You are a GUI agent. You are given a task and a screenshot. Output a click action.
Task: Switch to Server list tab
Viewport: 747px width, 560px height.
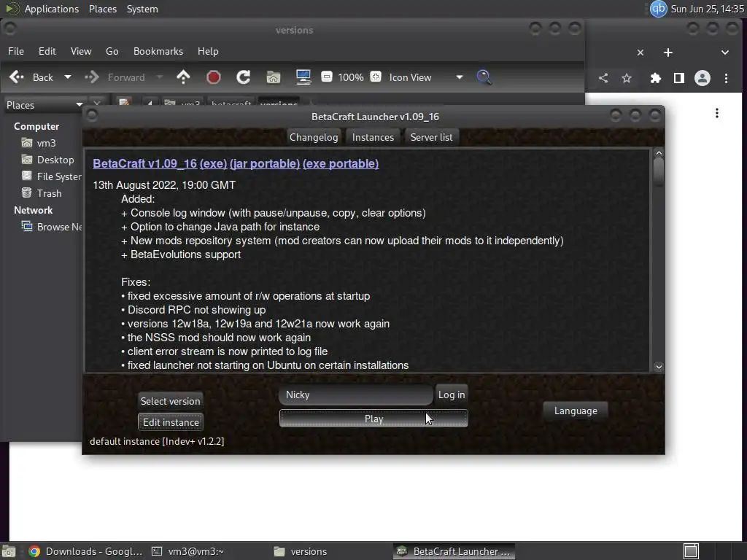[432, 137]
